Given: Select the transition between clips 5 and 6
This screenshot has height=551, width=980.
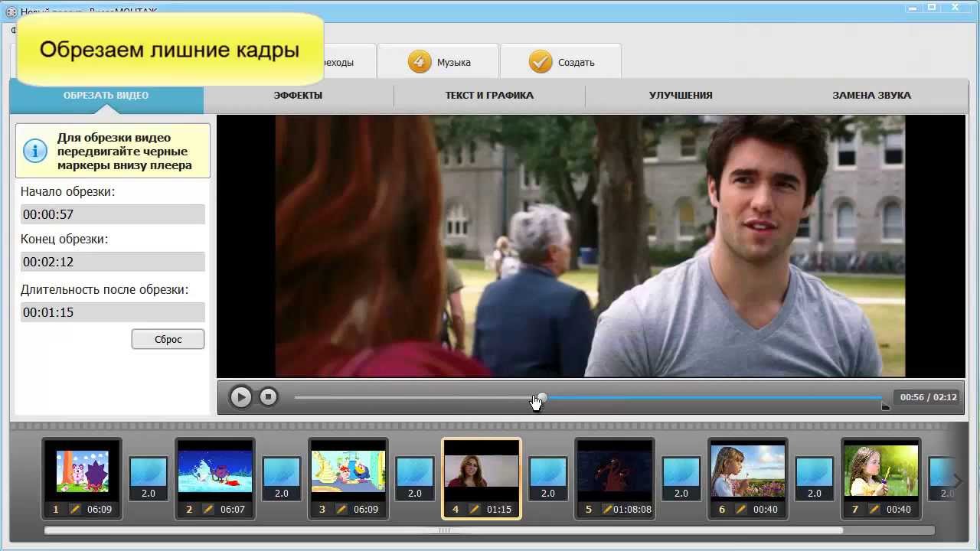Looking at the screenshot, I should click(681, 479).
